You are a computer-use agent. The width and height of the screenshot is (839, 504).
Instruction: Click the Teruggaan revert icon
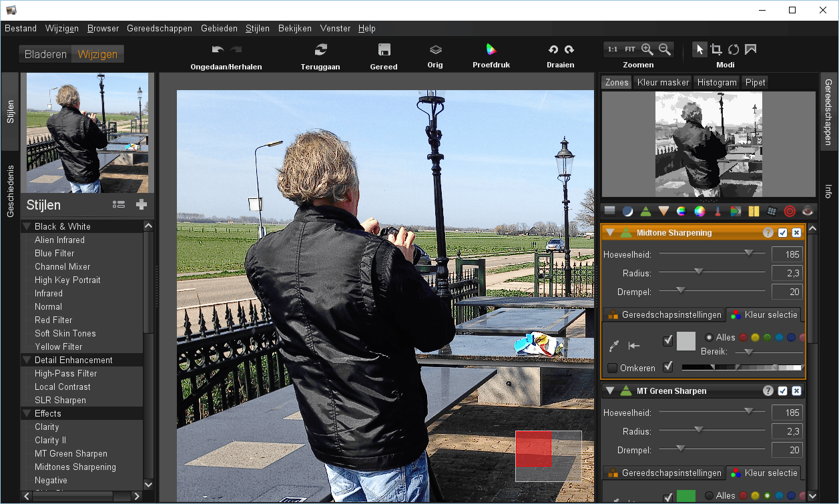(x=321, y=50)
